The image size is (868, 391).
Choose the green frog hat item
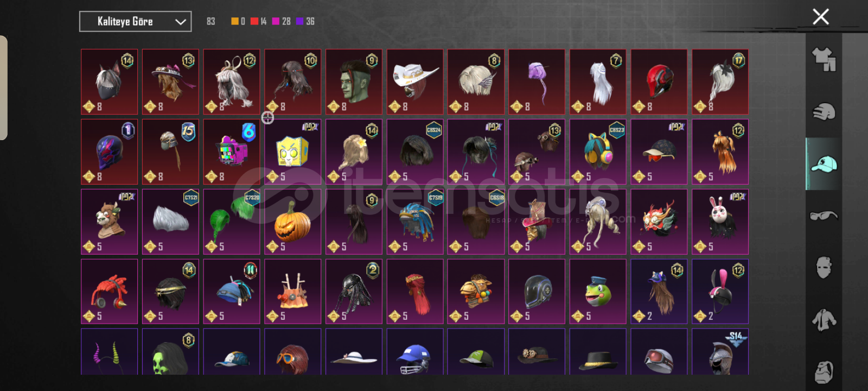click(598, 292)
